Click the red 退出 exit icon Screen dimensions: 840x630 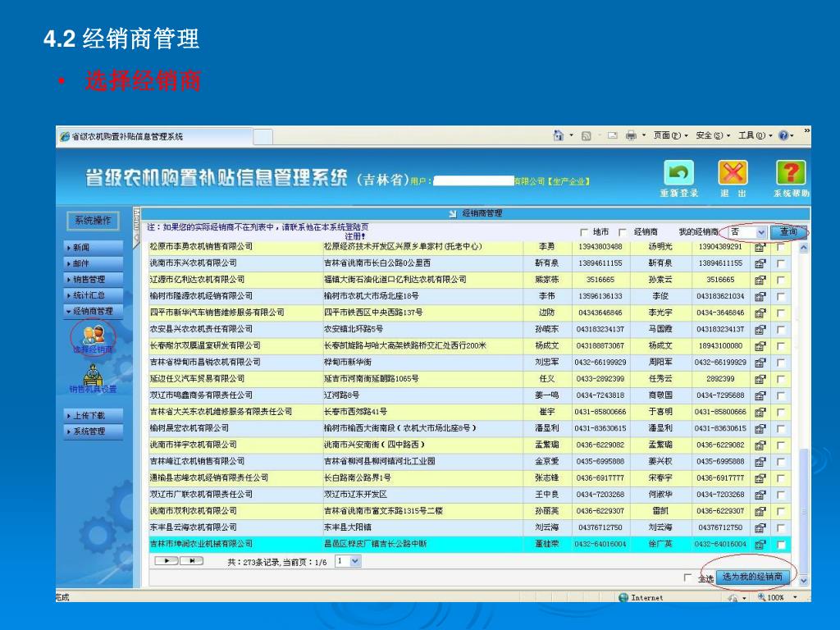[x=733, y=173]
